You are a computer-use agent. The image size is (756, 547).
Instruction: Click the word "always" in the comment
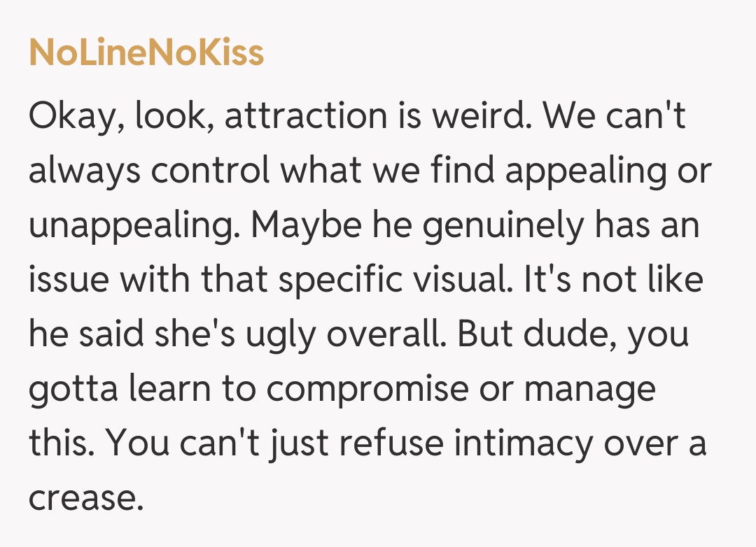coord(84,171)
